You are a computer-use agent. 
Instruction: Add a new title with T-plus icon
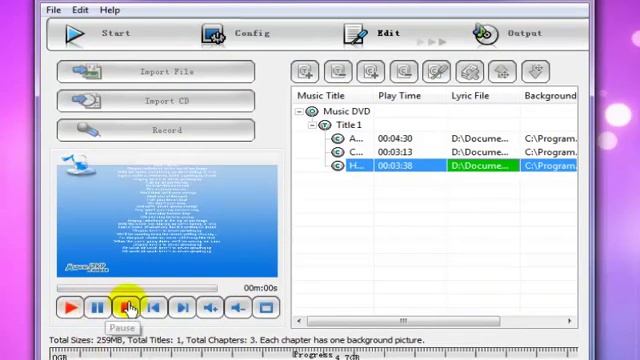click(x=305, y=72)
